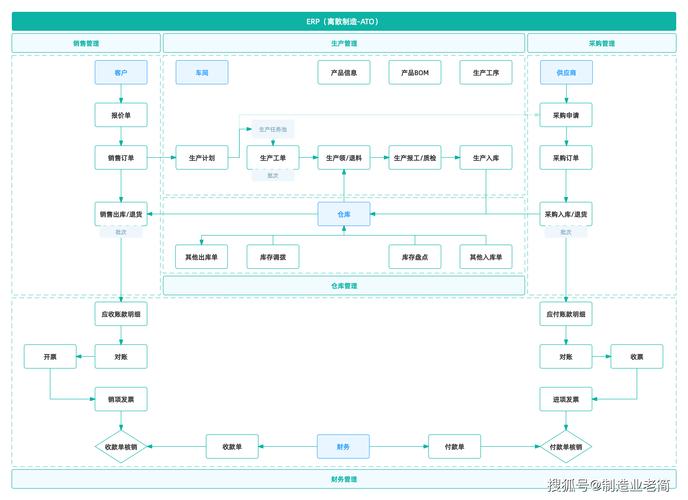Viewport: 688px width, 500px height.
Task: Click the 付款单核销 diamond
Action: 566,446
